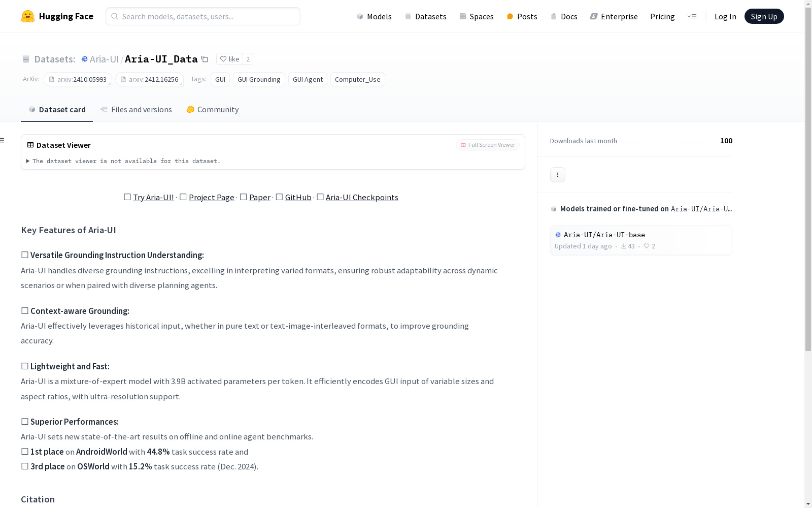Open the Enterprise page

(x=614, y=16)
